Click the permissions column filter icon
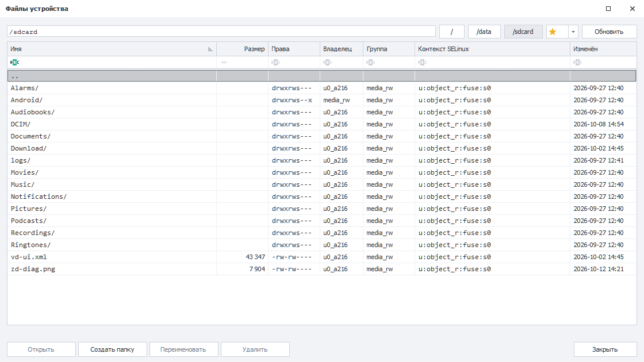The height and width of the screenshot is (362, 644). tap(275, 63)
